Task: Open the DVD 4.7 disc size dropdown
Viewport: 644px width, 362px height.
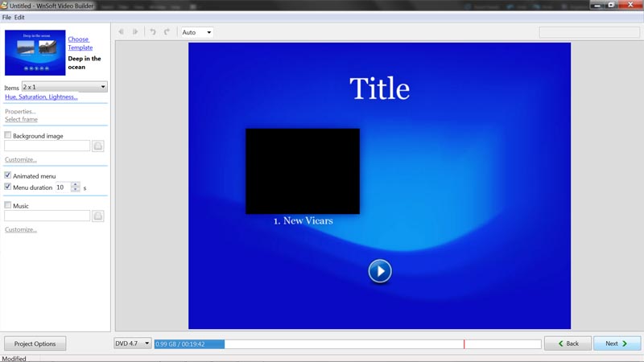Action: pos(133,343)
